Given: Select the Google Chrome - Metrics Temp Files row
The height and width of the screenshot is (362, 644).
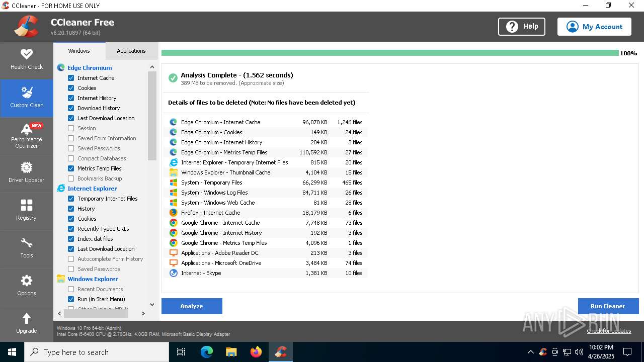Looking at the screenshot, I should [267, 243].
